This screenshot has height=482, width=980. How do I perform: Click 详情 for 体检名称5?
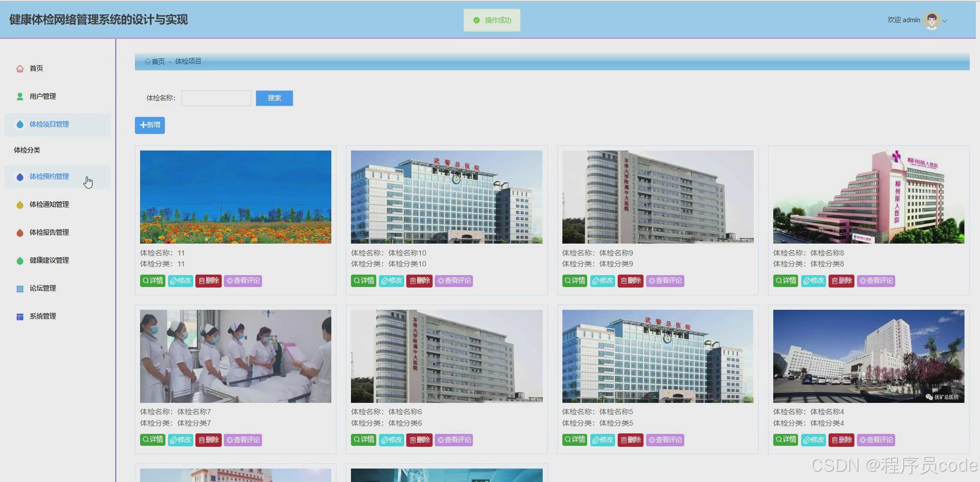(575, 440)
